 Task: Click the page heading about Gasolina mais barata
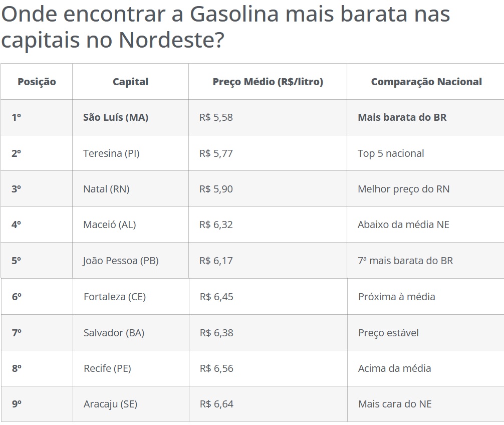pyautogui.click(x=225, y=28)
